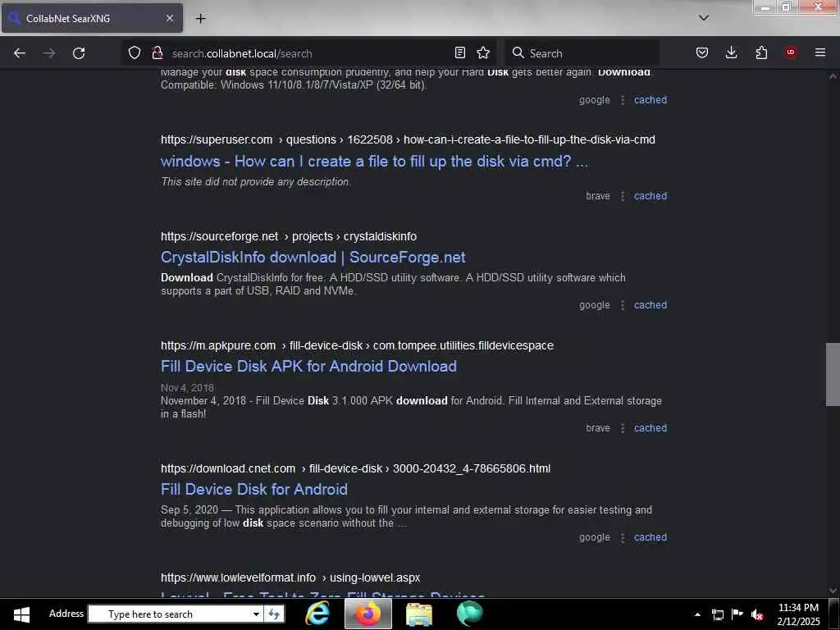Open the tracking protection shield icon
The image size is (840, 630).
click(135, 52)
